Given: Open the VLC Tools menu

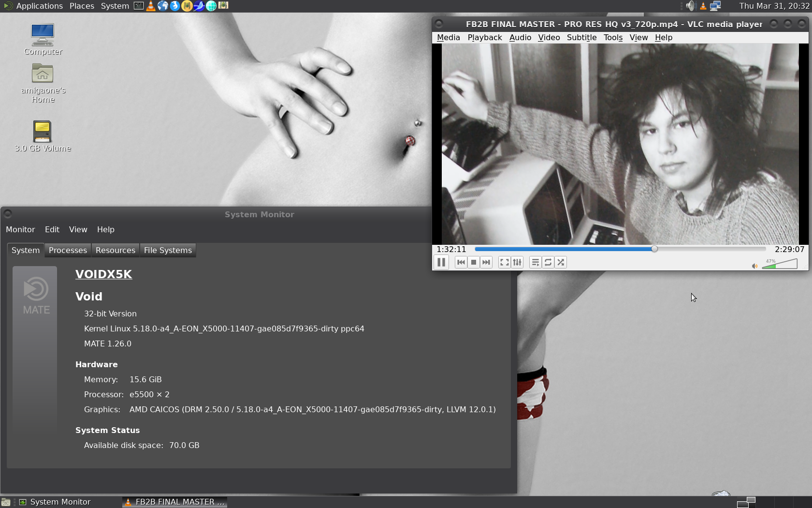Looking at the screenshot, I should (x=613, y=37).
